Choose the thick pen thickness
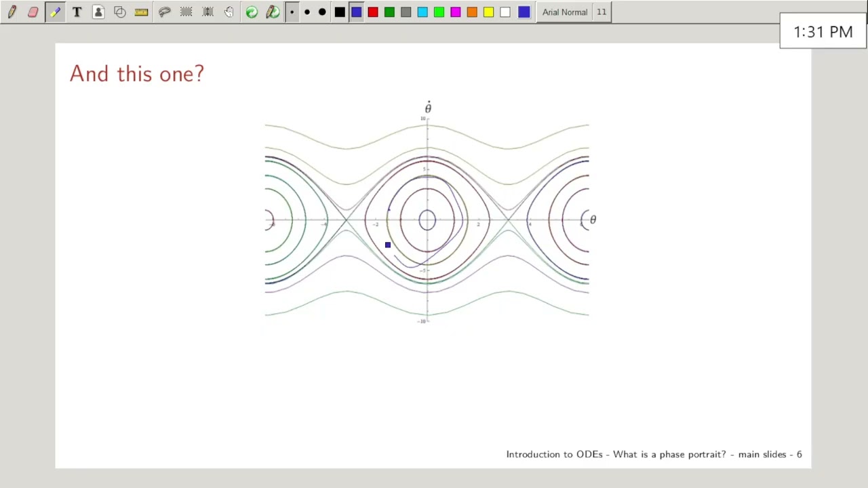Image resolution: width=868 pixels, height=488 pixels. coord(322,12)
